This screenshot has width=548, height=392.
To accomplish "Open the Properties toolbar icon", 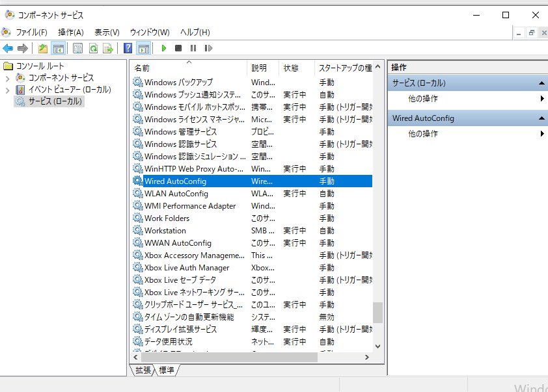I will point(77,48).
